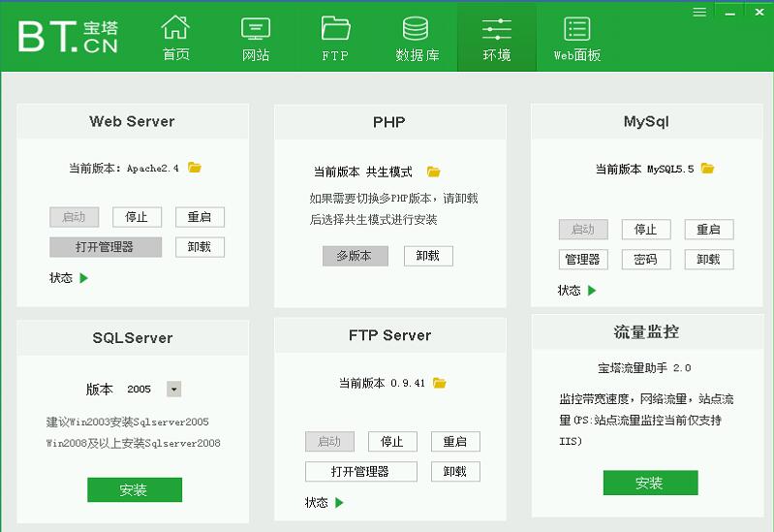Viewport: 774px width, 532px height.
Task: Click the 当前版本: Apache2.4 text
Action: tap(124, 169)
